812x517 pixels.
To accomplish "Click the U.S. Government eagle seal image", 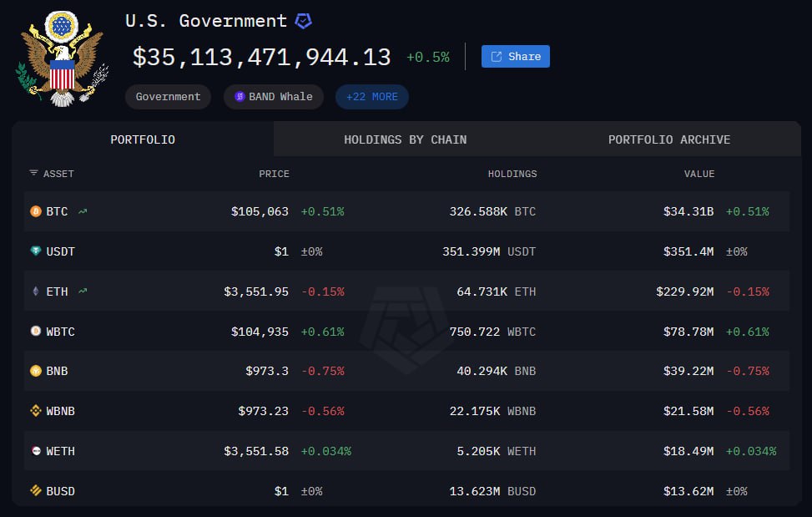I will tap(62, 58).
